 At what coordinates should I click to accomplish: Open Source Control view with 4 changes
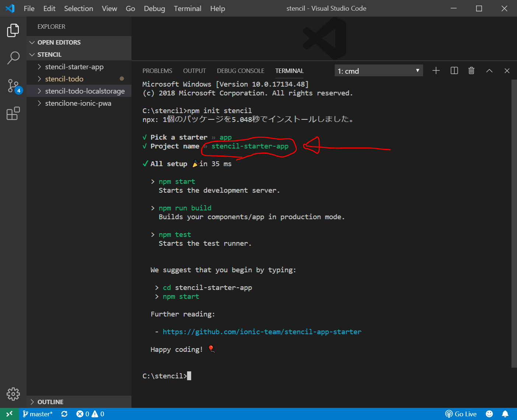pos(14,86)
